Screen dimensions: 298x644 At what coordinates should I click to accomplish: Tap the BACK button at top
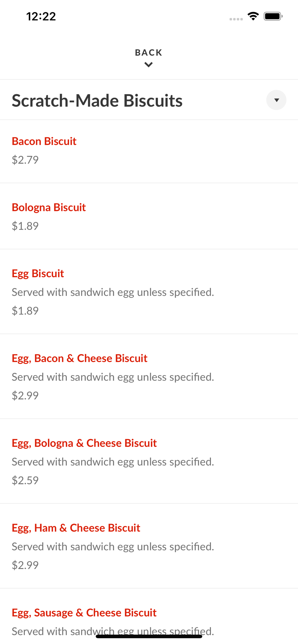pyautogui.click(x=148, y=52)
